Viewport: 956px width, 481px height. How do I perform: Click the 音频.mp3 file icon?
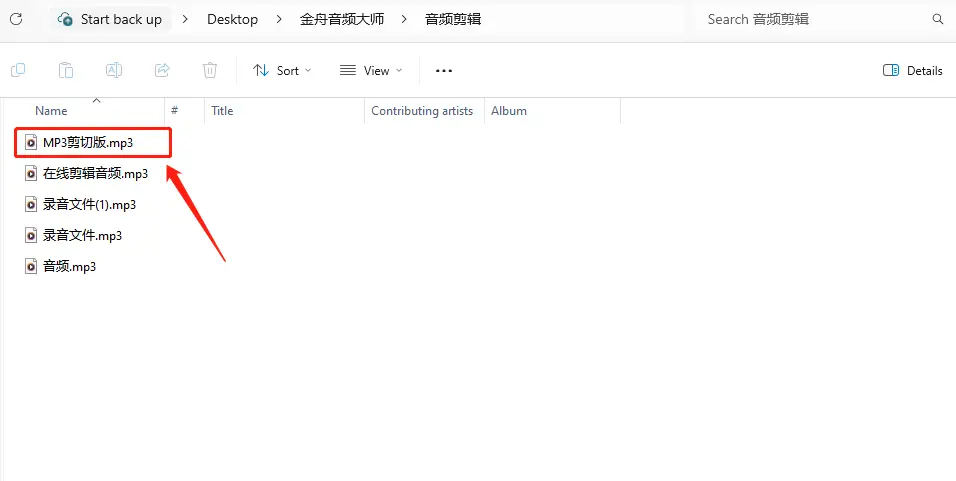point(31,266)
